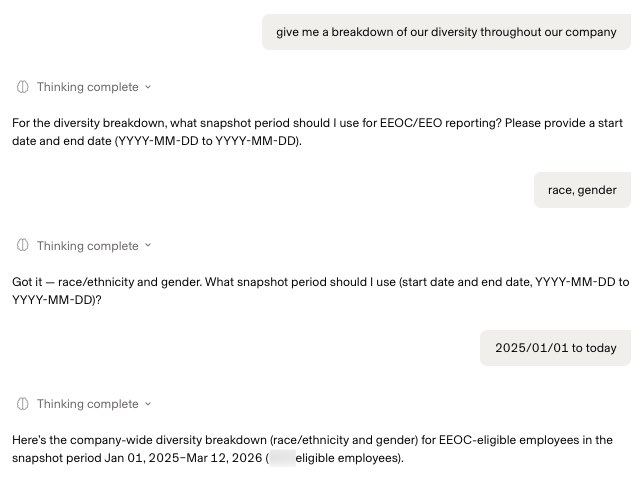
Task: Expand the chevron beside Thinking complete above 'Got it' reply
Action: pos(148,245)
